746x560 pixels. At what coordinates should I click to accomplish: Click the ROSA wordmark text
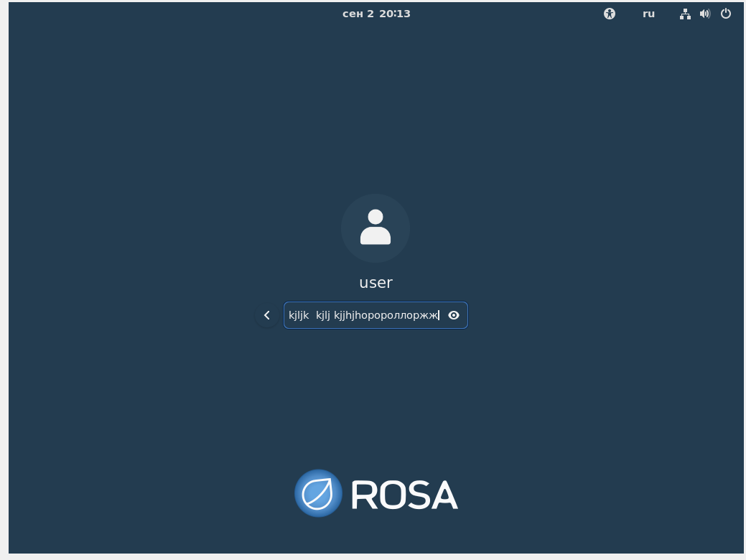point(404,494)
